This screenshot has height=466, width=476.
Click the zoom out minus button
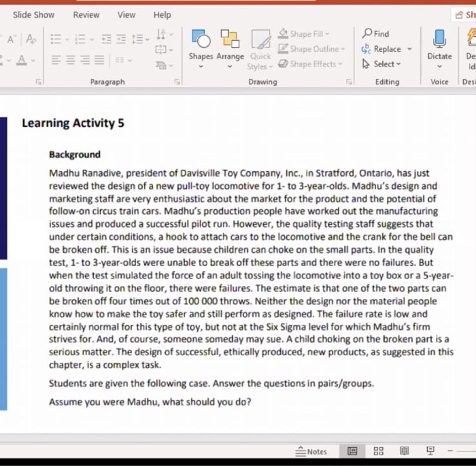(450, 451)
